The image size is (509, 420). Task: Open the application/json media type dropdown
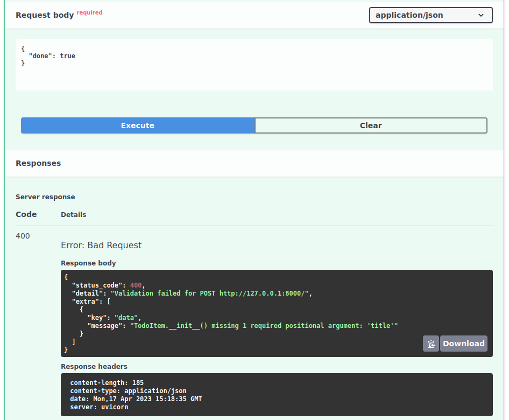pos(430,15)
